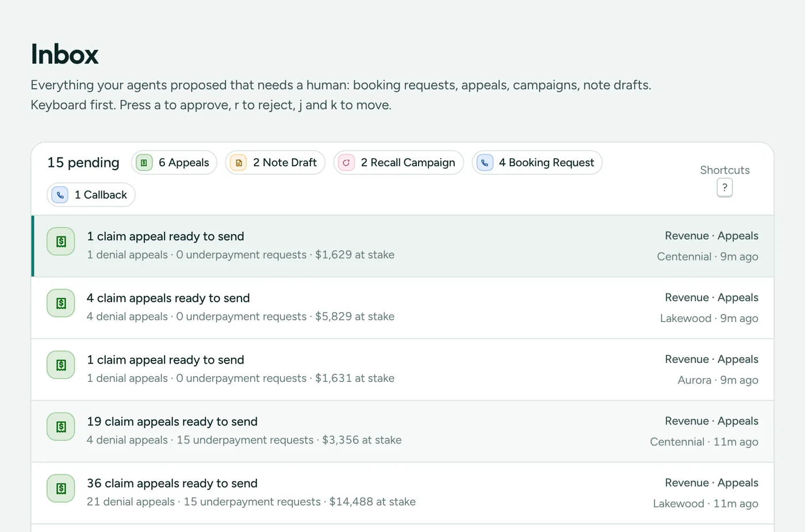
Task: Filter inbox by 1 Callback
Action: 91,195
